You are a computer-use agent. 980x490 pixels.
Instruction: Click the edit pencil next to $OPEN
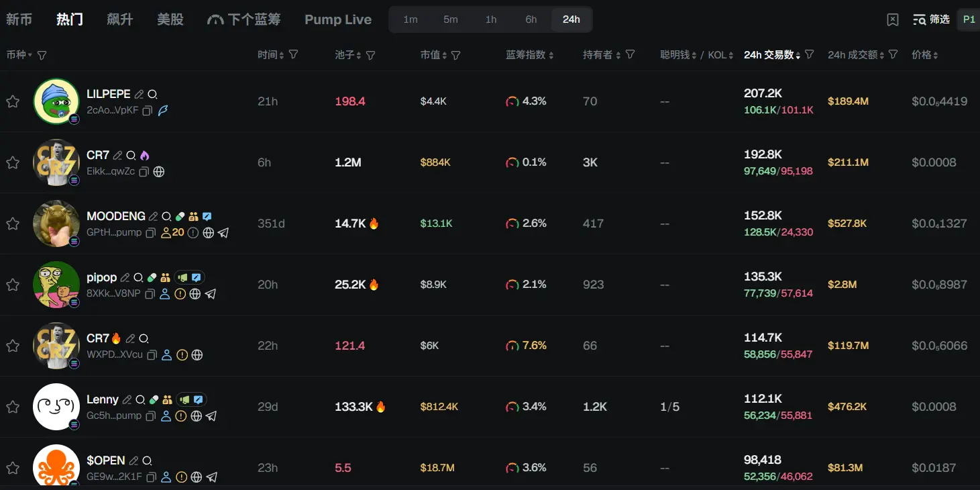(x=134, y=461)
